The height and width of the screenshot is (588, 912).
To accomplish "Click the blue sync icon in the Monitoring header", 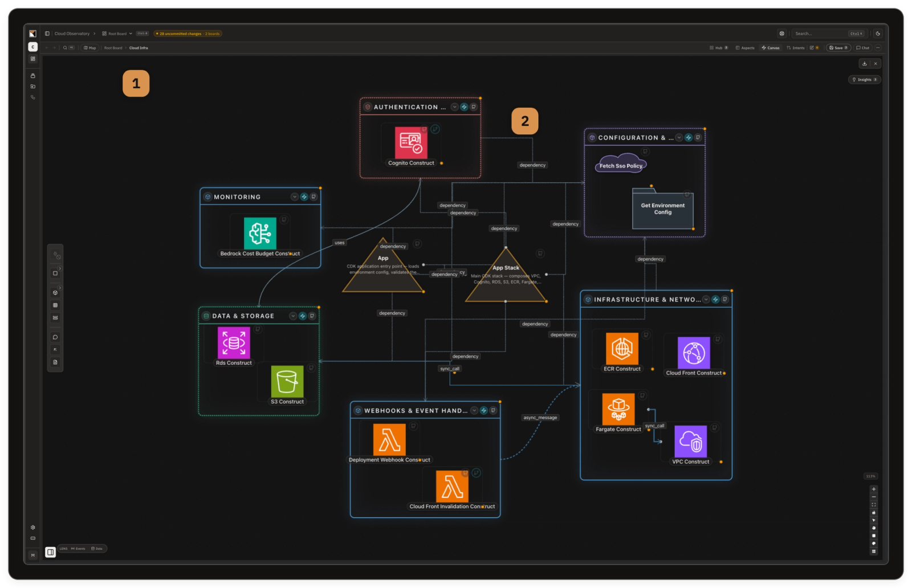I will pos(304,197).
